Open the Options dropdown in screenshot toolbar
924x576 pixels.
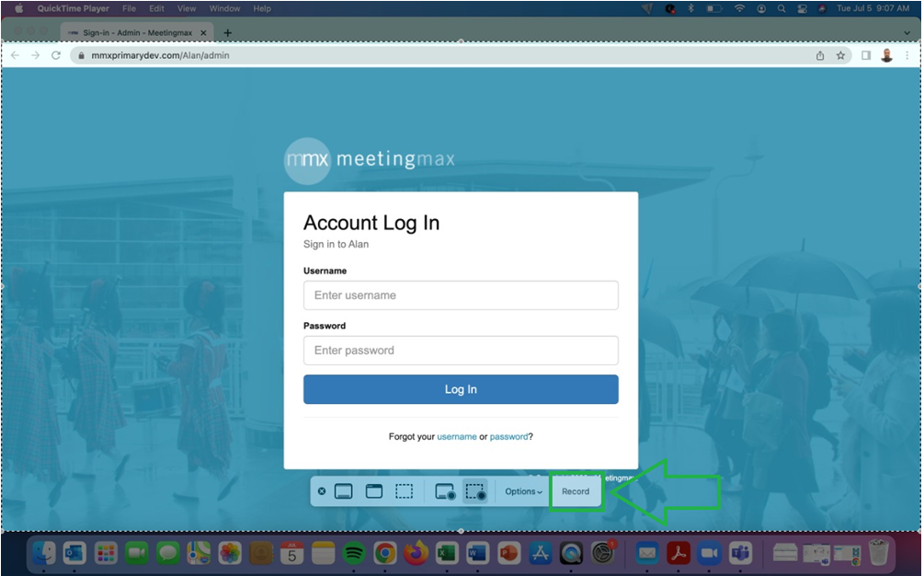coord(523,491)
